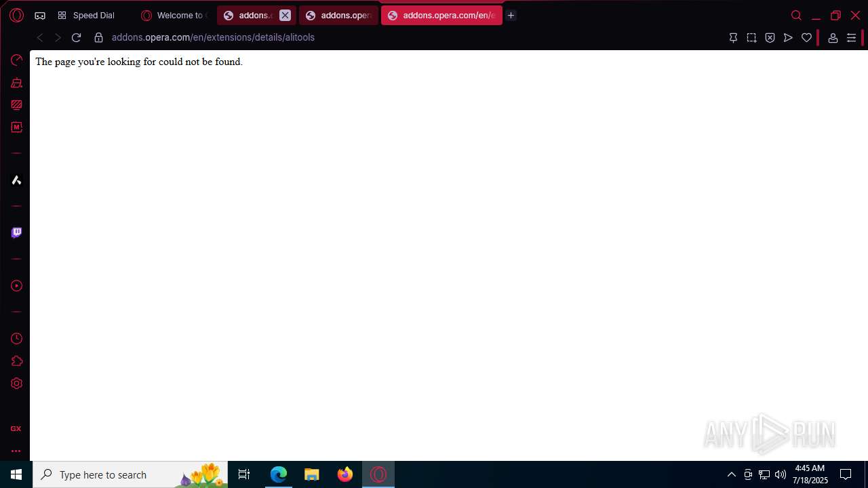Screen dimensions: 868x488
Task: Switch to the Welcome to Opera tab
Action: point(175,15)
